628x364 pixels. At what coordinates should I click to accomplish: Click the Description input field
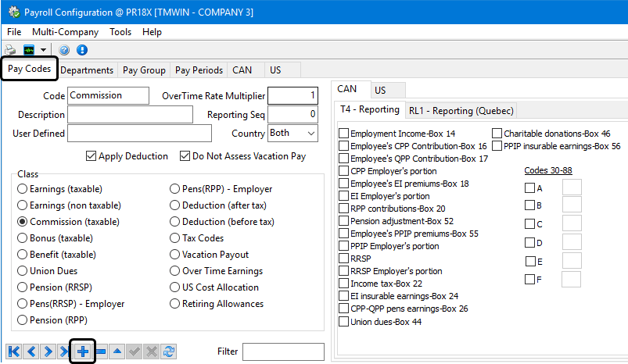pyautogui.click(x=130, y=115)
